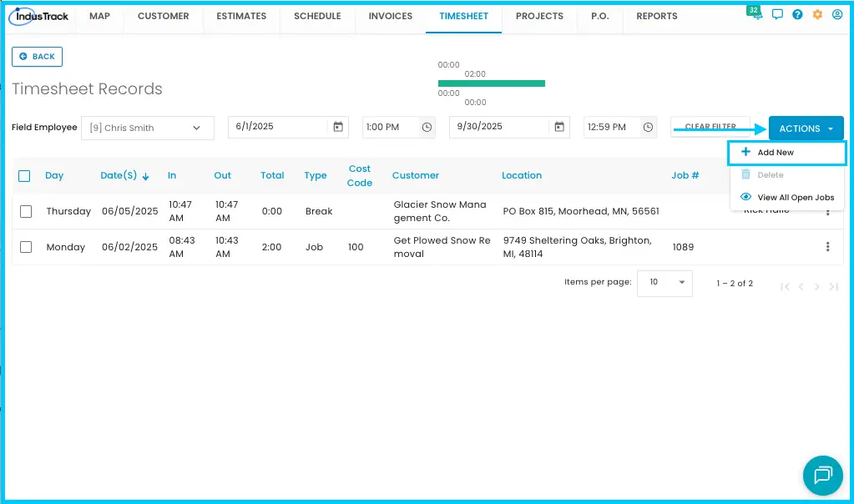Go to the last page of records
The width and height of the screenshot is (854, 504).
[833, 286]
